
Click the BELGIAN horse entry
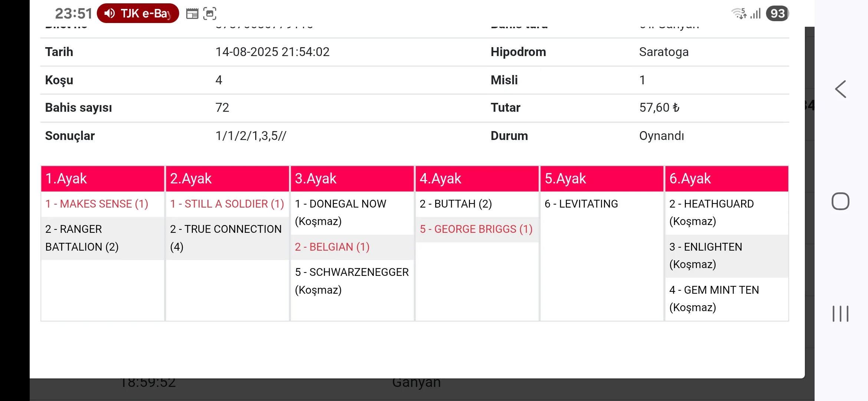(x=332, y=247)
